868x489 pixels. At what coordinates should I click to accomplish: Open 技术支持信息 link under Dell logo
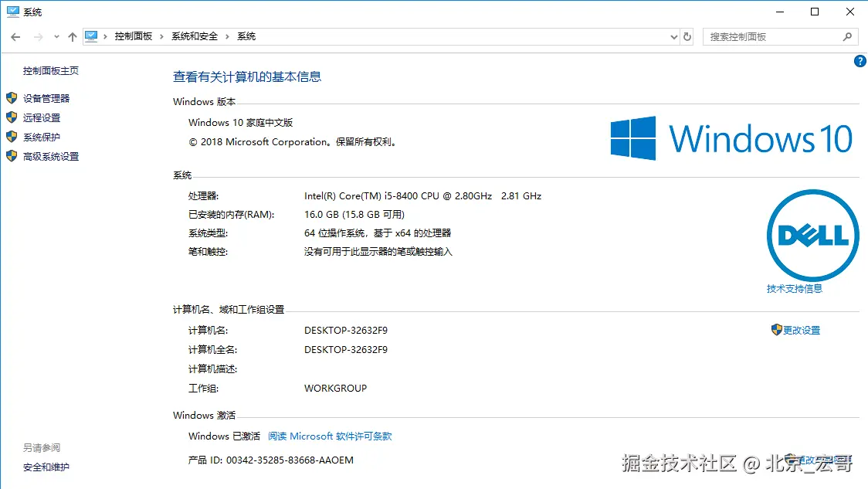(795, 288)
